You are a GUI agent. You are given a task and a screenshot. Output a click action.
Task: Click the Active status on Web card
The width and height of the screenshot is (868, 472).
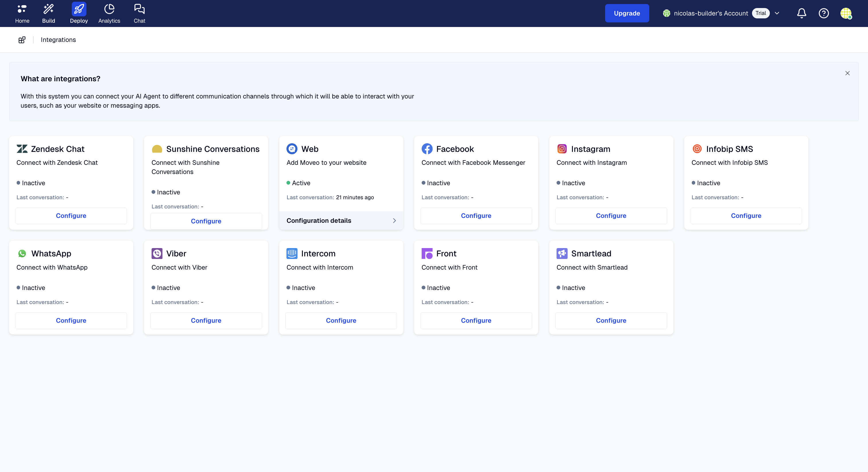click(x=299, y=183)
